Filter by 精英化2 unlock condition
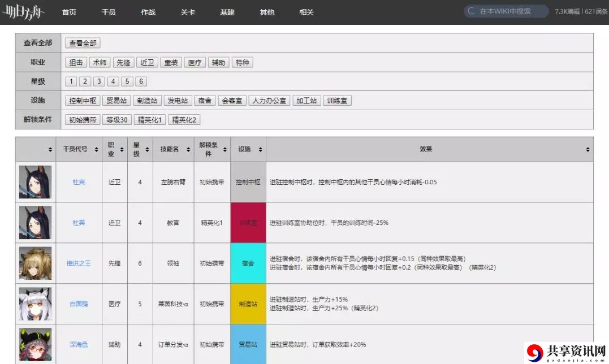The height and width of the screenshot is (364, 609). coord(184,120)
